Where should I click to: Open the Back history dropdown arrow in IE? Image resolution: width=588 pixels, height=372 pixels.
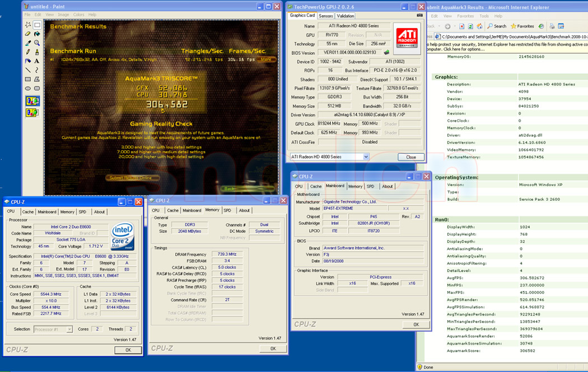[438, 27]
